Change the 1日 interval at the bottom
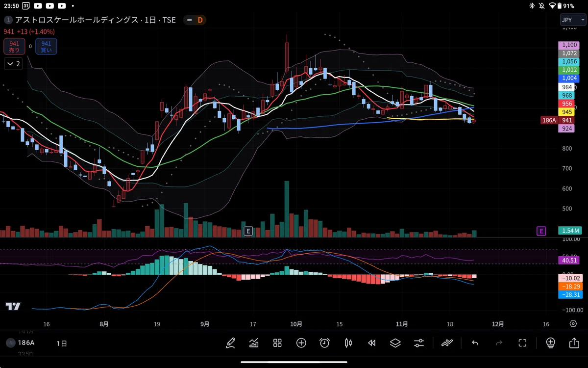The height and width of the screenshot is (368, 588). pos(62,343)
